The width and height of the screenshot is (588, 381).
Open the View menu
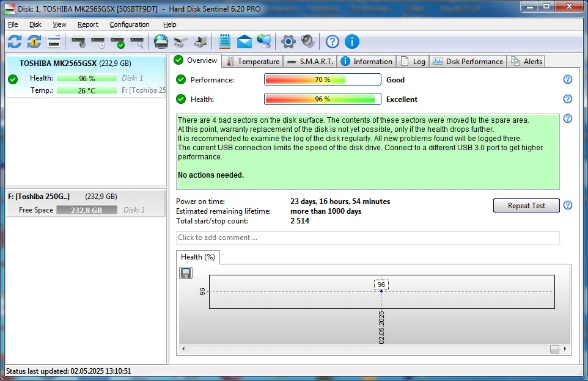pyautogui.click(x=59, y=24)
